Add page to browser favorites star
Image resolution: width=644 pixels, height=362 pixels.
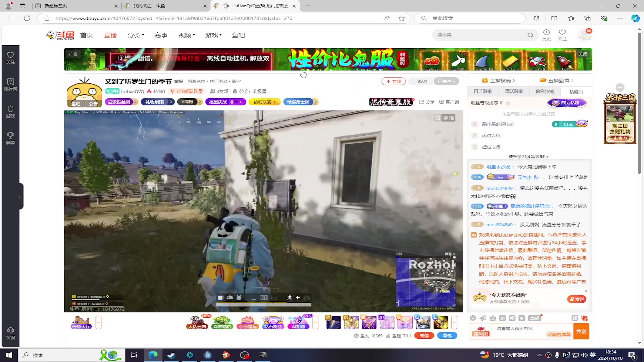tap(401, 18)
